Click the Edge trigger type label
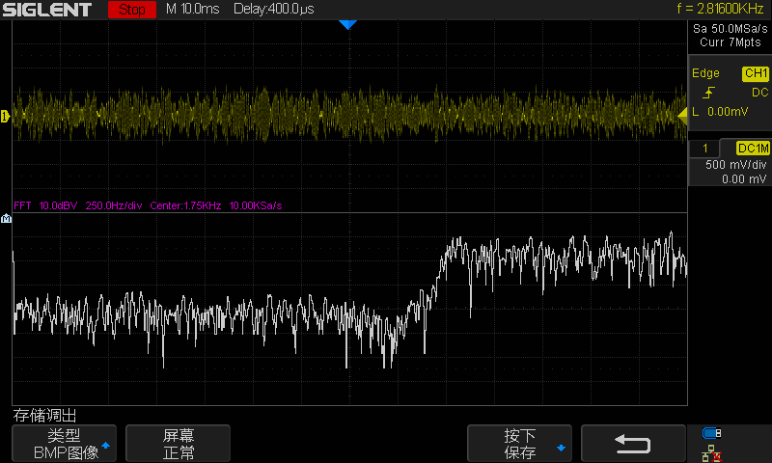Image resolution: width=772 pixels, height=463 pixels. point(706,74)
